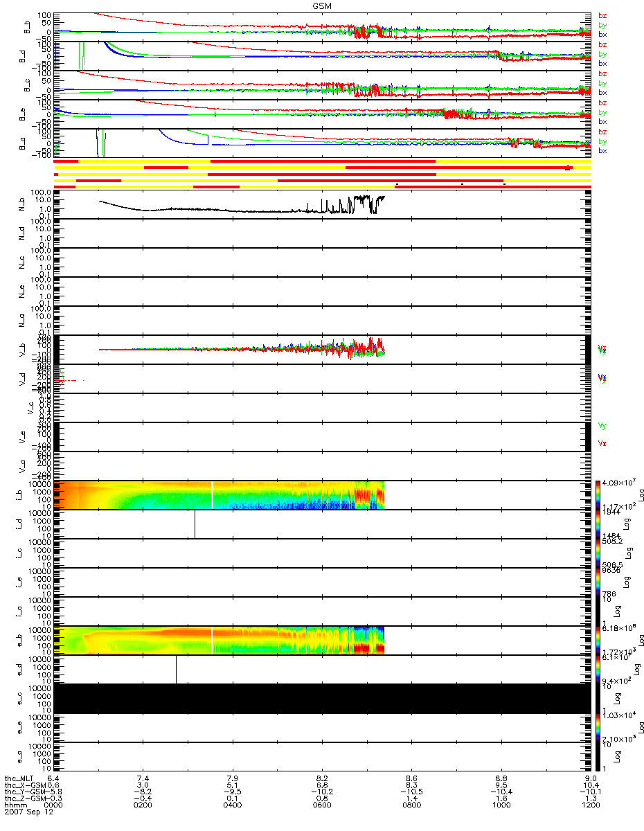The image size is (644, 831).
Task: Select the B_b axis label
Action: click(x=28, y=26)
